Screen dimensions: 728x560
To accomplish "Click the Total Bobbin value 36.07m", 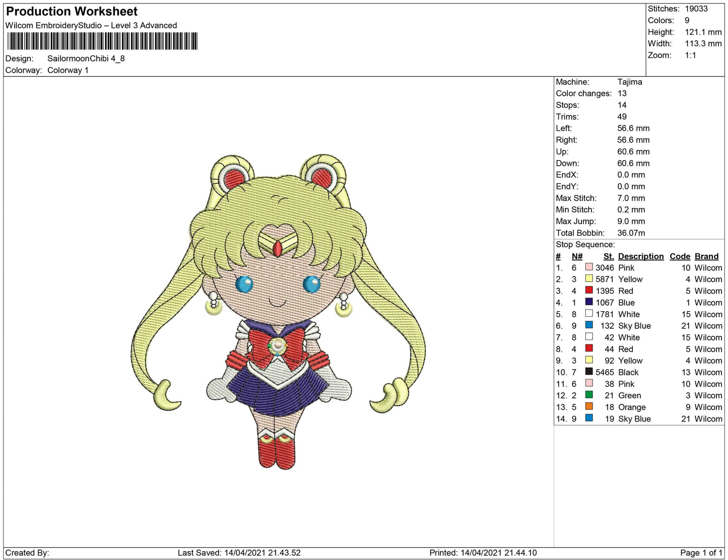I will (x=631, y=233).
